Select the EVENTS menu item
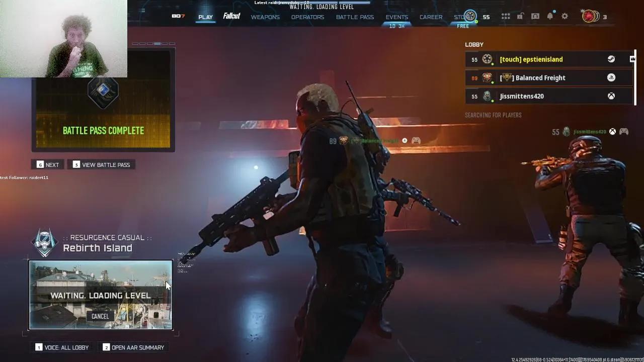Image resolution: width=644 pixels, height=362 pixels. (396, 17)
